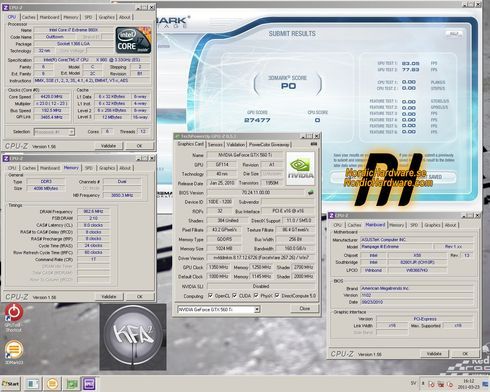490x392 pixels.
Task: Click the BIOS Version field in GPU-Z
Action: pos(256,192)
